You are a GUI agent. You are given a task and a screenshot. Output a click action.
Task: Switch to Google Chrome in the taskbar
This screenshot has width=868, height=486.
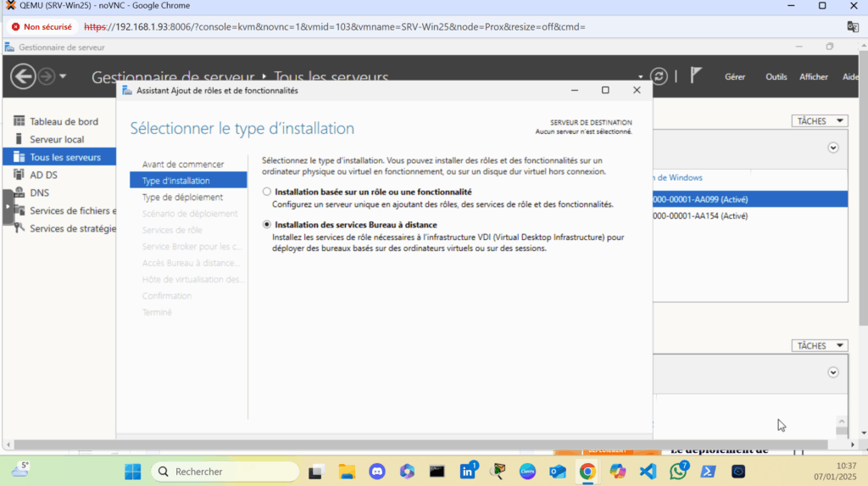click(587, 472)
